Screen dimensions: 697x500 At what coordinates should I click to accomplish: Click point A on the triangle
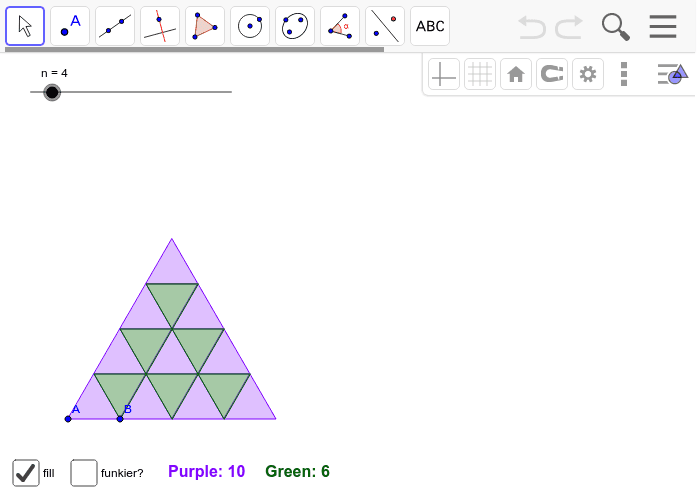(x=68, y=419)
